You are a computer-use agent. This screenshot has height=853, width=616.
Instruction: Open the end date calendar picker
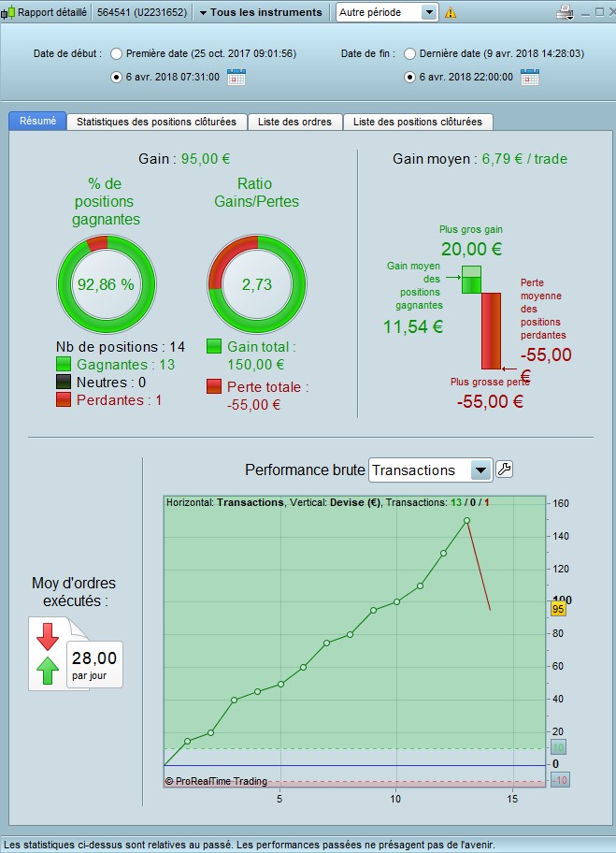click(530, 77)
